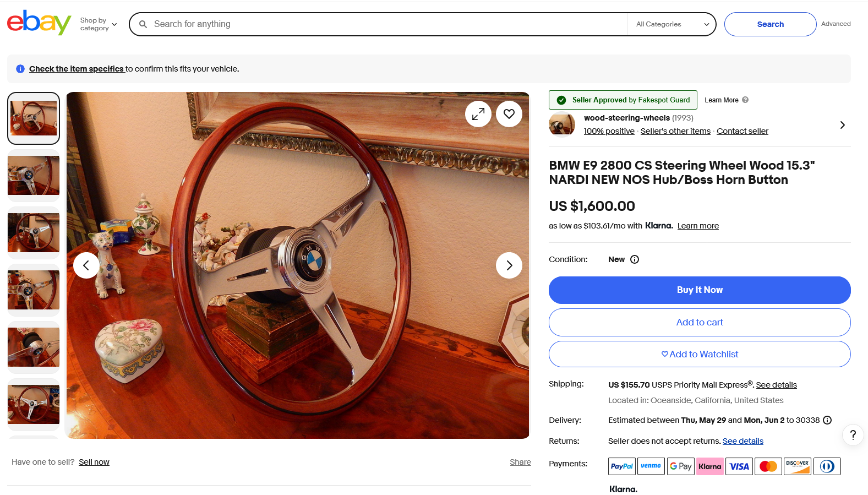Image resolution: width=868 pixels, height=495 pixels.
Task: Expand the image to full screen
Action: tap(478, 114)
